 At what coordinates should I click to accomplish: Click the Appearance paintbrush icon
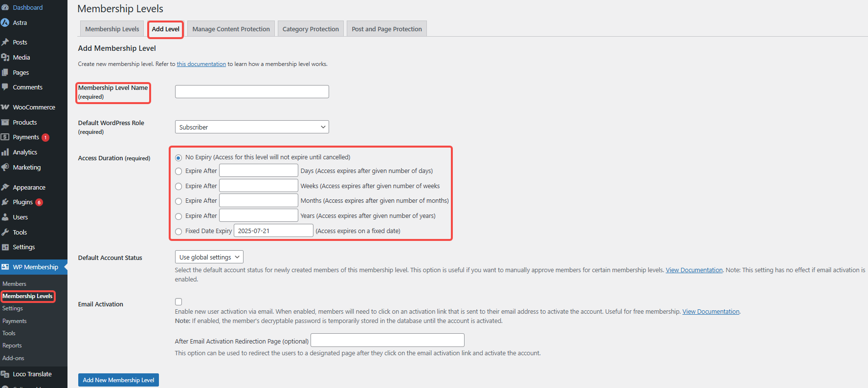point(5,187)
